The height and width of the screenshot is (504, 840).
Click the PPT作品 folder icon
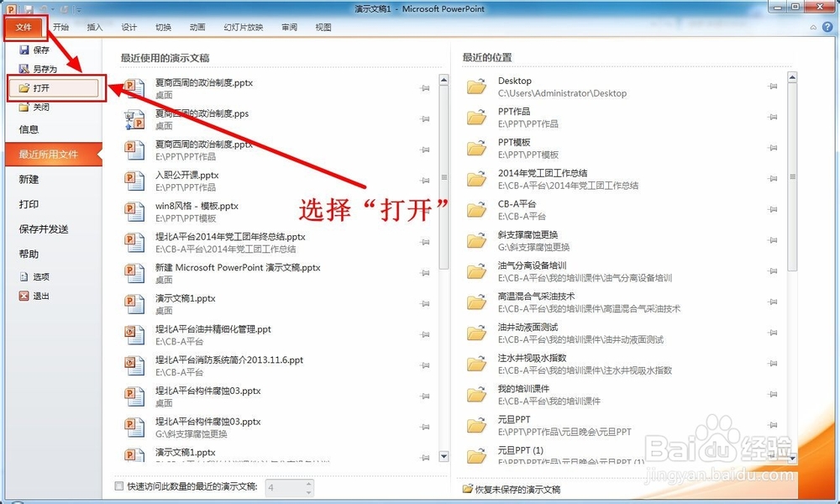(476, 117)
